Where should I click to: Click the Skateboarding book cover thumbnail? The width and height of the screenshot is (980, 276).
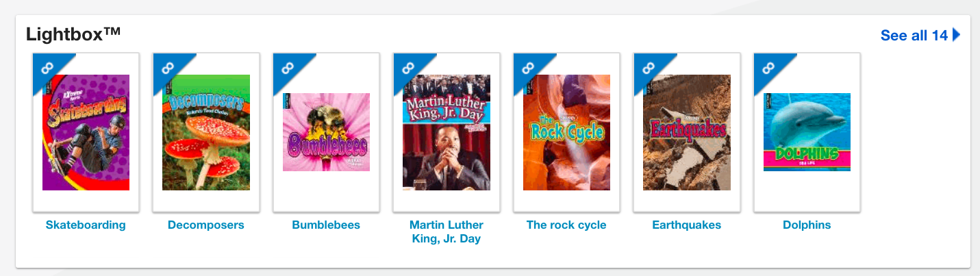[x=86, y=132]
